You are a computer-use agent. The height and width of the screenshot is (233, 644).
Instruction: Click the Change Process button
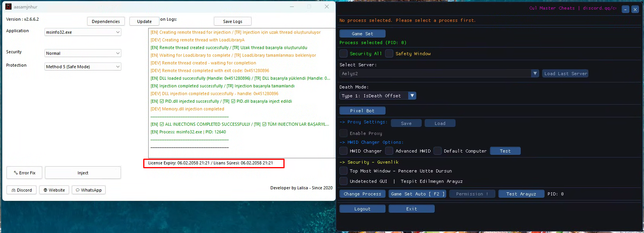point(363,194)
